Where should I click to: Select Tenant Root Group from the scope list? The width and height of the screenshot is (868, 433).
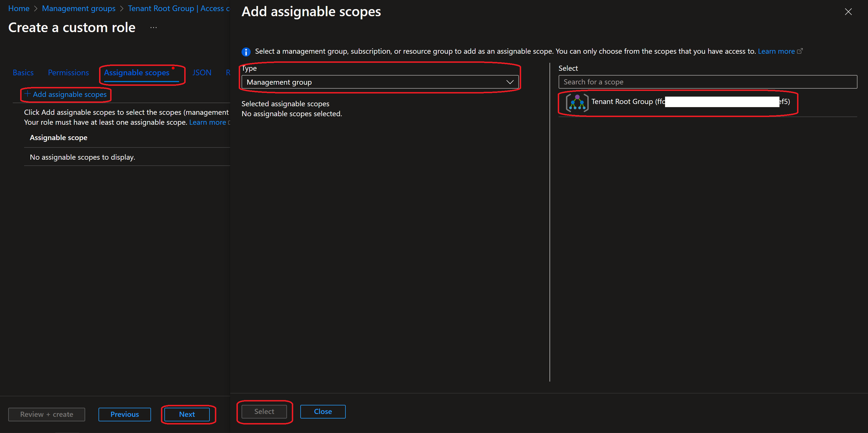coord(627,101)
